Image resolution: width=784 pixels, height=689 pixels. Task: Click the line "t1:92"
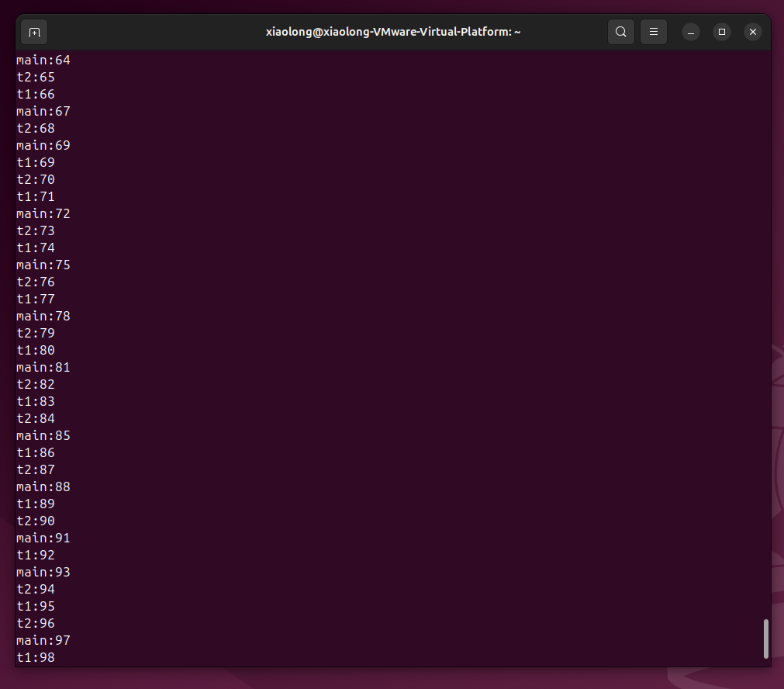click(36, 555)
